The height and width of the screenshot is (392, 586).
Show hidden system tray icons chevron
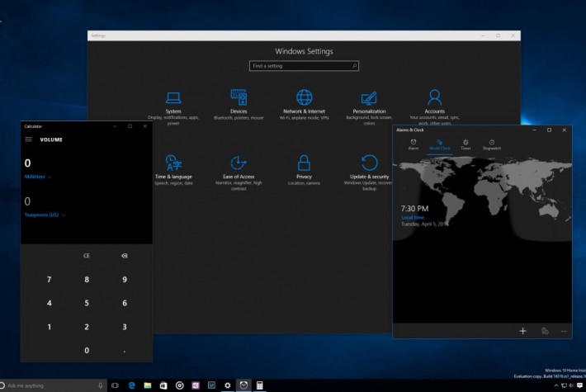555,385
